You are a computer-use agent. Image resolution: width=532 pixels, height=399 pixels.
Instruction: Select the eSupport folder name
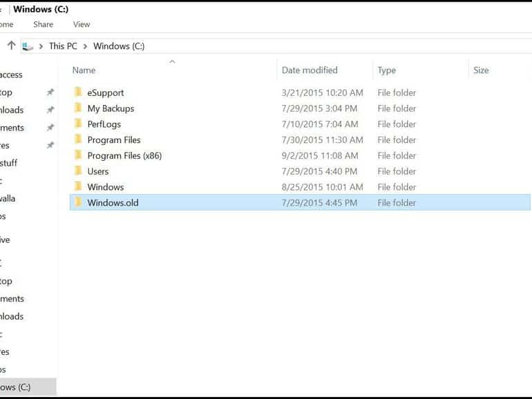pyautogui.click(x=106, y=93)
